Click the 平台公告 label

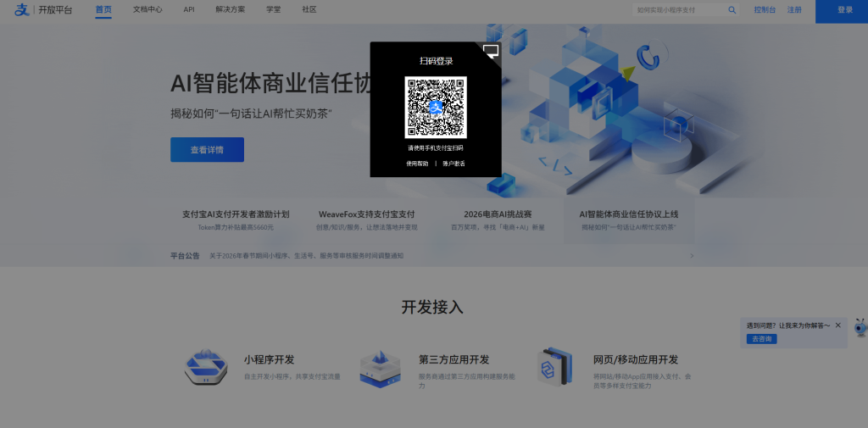point(185,256)
